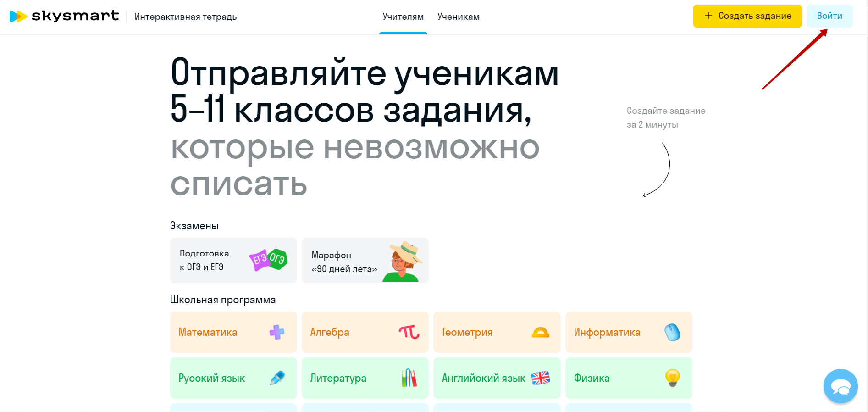Click the protractor icon on Геометрия
Image resolution: width=868 pixels, height=412 pixels.
coord(541,332)
